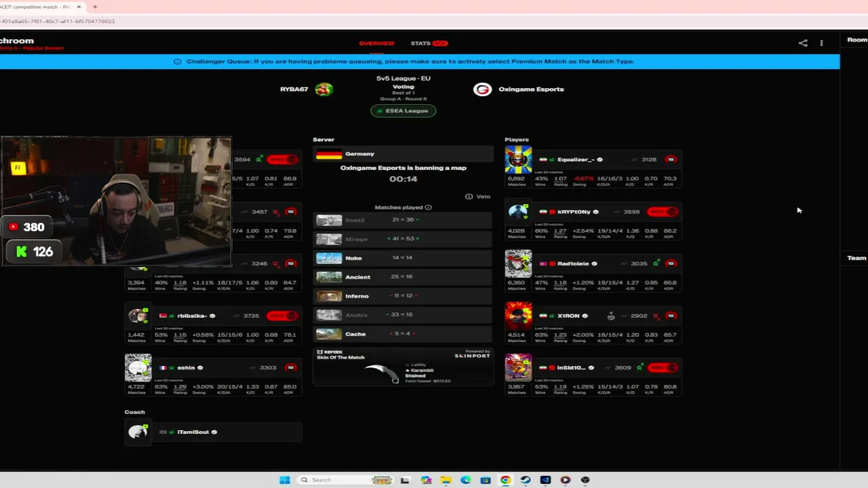Select the Inferno map row

point(403,296)
